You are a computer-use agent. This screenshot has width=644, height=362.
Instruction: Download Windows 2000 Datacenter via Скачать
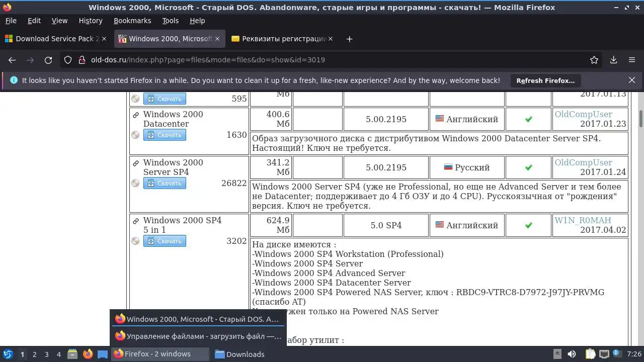(x=165, y=135)
